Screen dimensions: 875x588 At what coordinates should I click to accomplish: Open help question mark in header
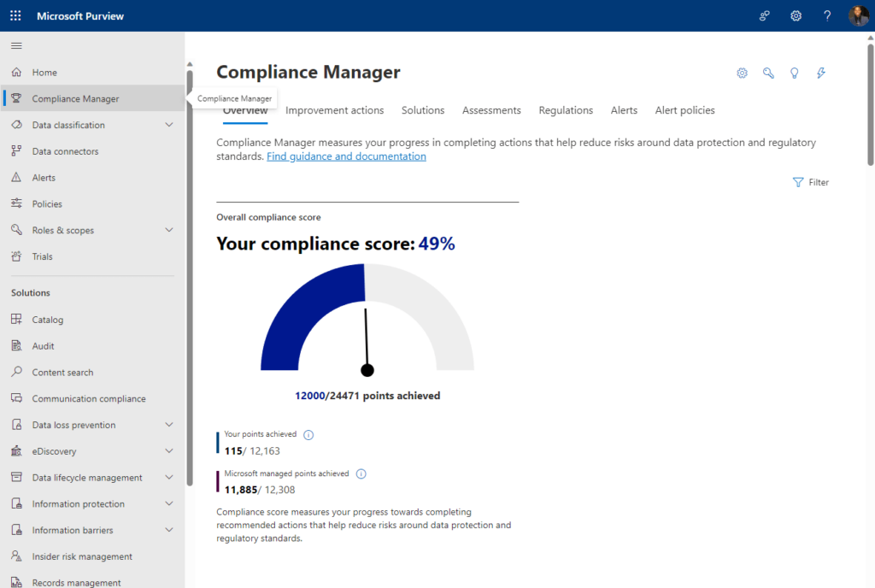(x=827, y=15)
